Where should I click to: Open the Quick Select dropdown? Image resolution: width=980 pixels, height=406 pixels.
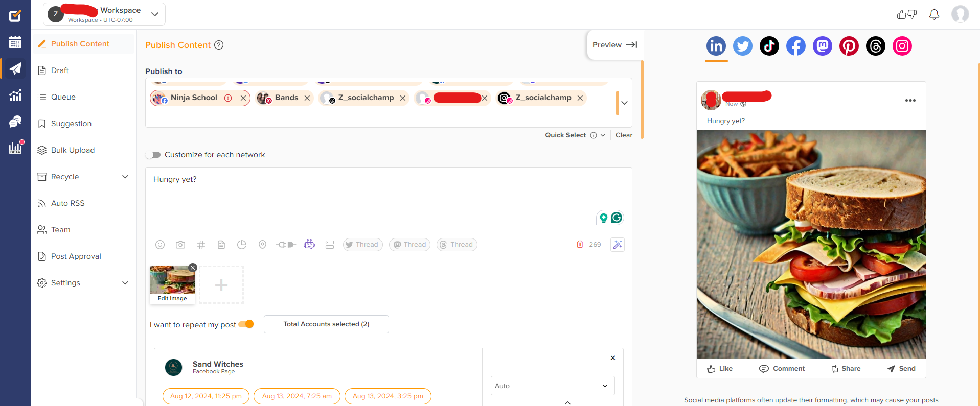click(x=575, y=135)
